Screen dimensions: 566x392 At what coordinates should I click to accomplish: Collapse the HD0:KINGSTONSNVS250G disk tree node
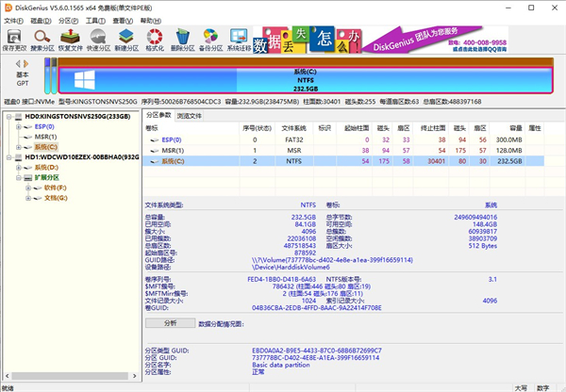click(8, 116)
